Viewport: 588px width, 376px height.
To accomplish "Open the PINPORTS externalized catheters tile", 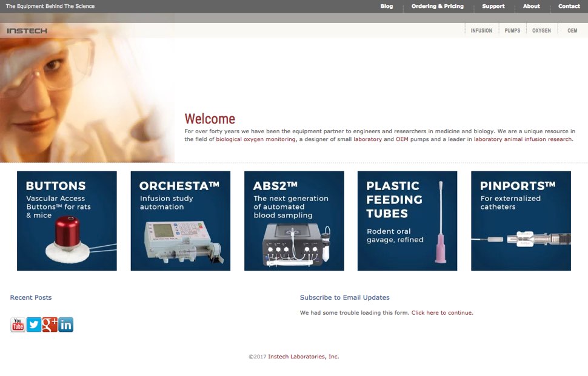I will click(x=521, y=220).
